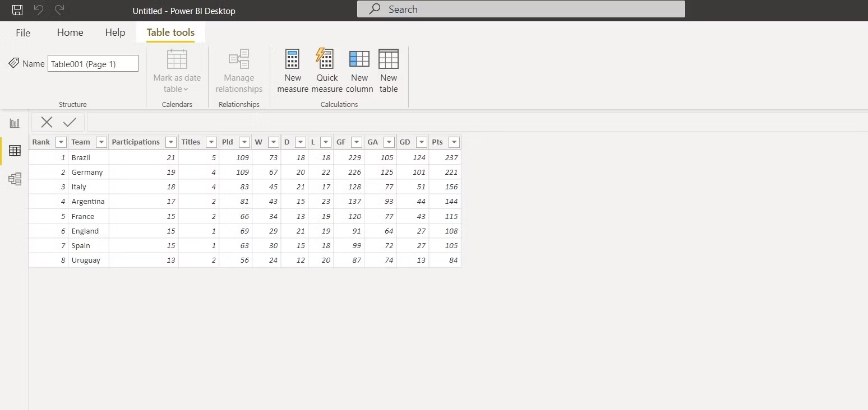Image resolution: width=868 pixels, height=410 pixels.
Task: Open the W column filter dropdown
Action: [x=273, y=142]
